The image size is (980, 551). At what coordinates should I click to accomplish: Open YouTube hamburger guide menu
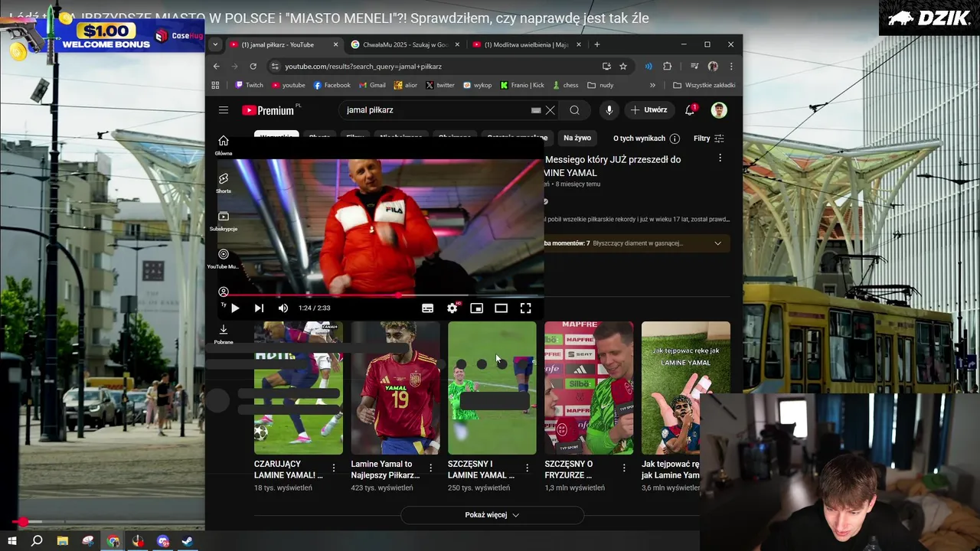coord(224,110)
